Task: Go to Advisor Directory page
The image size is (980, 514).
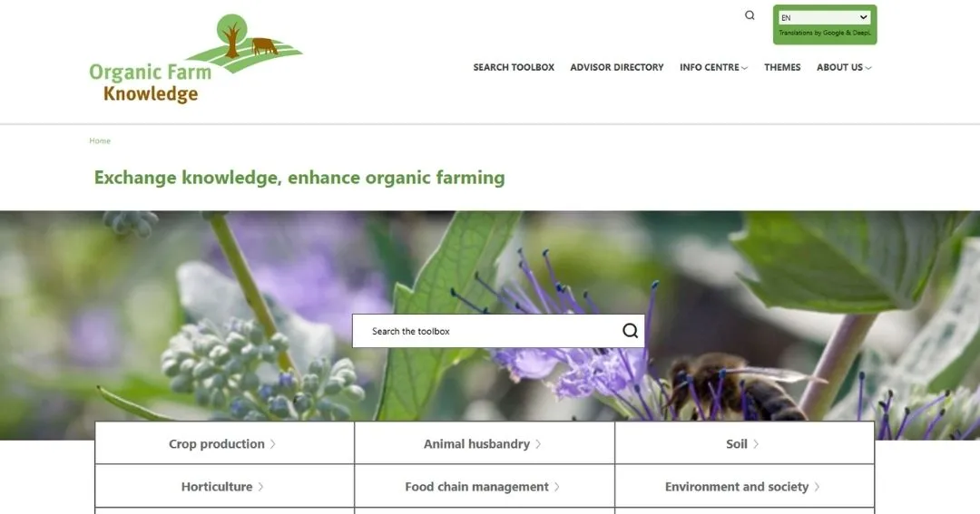Action: 616,67
